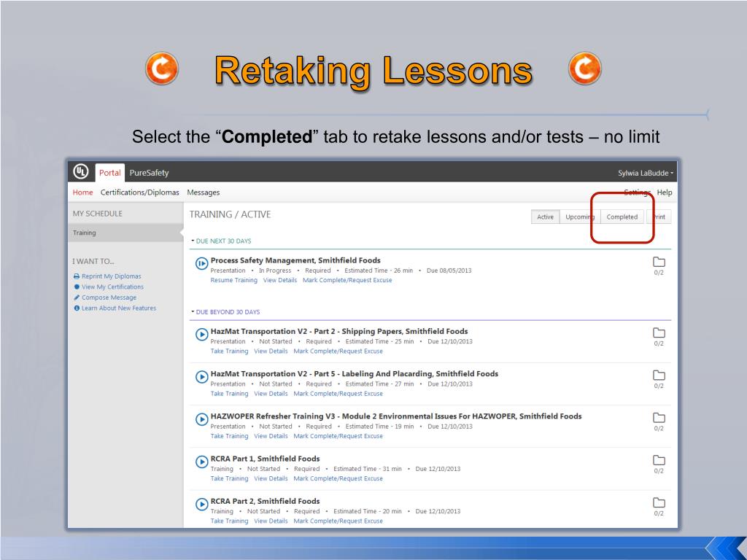Select the Upcoming training filter
Image resolution: width=747 pixels, height=560 pixels.
pos(580,217)
